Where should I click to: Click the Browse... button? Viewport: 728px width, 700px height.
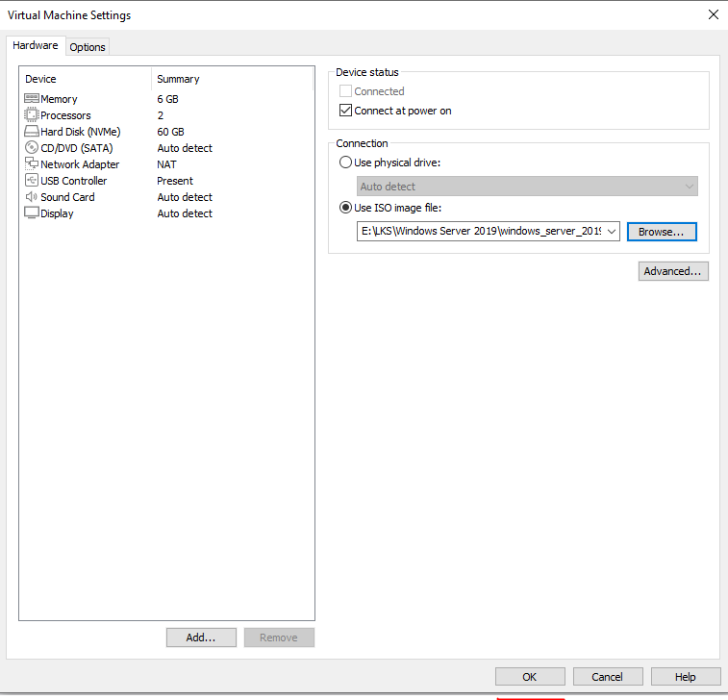662,232
